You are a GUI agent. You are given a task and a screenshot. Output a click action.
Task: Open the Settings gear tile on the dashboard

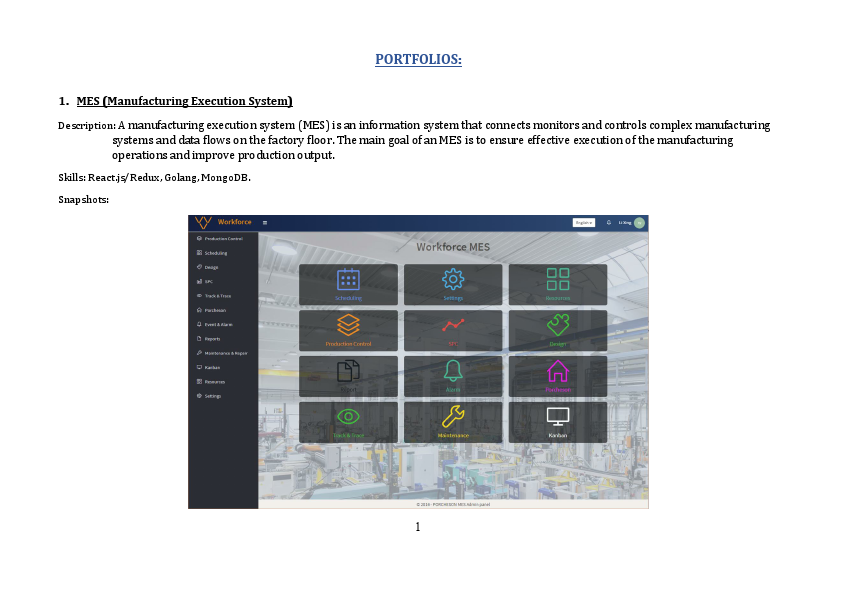453,285
